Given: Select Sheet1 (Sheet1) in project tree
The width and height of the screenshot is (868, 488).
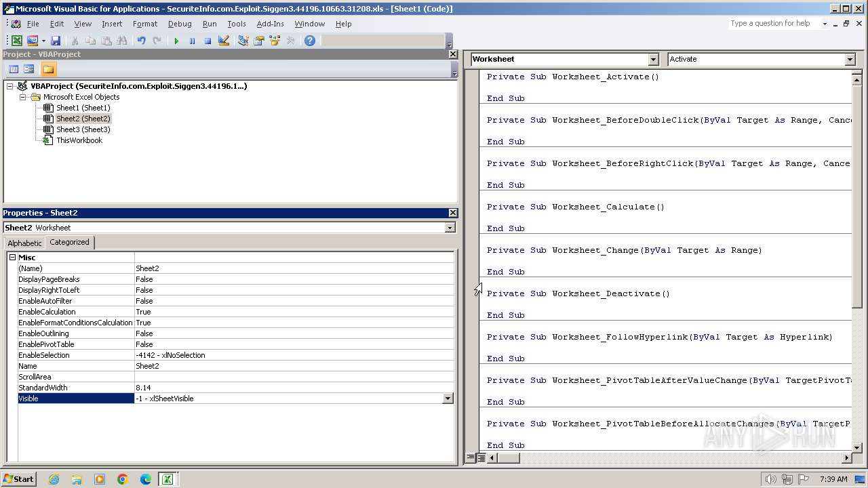Looking at the screenshot, I should 83,108.
